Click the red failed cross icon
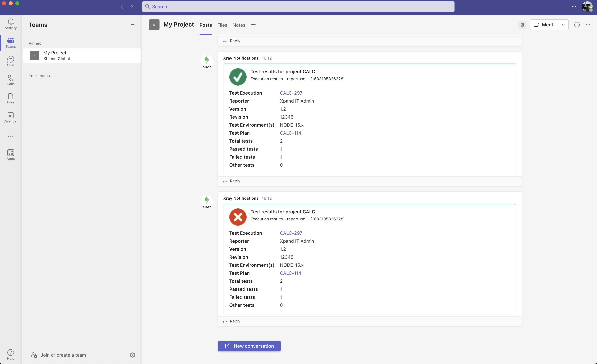Screen dimensions: 597x364 point(238,217)
